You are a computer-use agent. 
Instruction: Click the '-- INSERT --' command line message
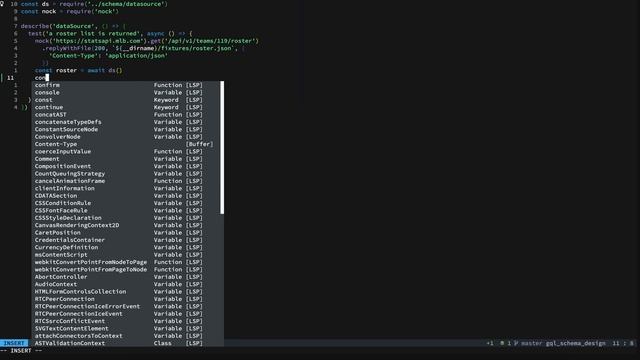point(21,351)
